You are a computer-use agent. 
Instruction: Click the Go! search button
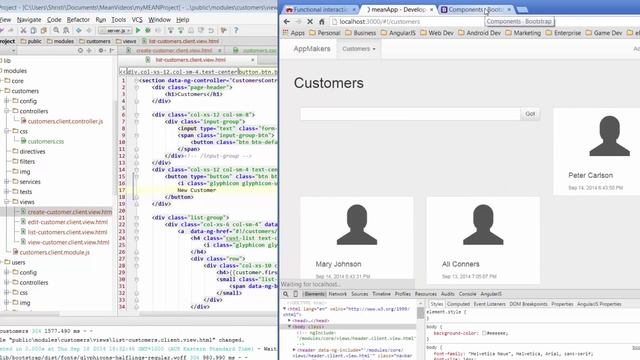point(530,114)
